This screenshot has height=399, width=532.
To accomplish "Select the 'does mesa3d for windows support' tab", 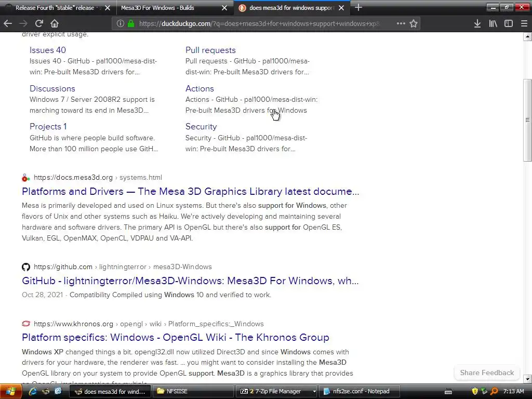I will [291, 8].
